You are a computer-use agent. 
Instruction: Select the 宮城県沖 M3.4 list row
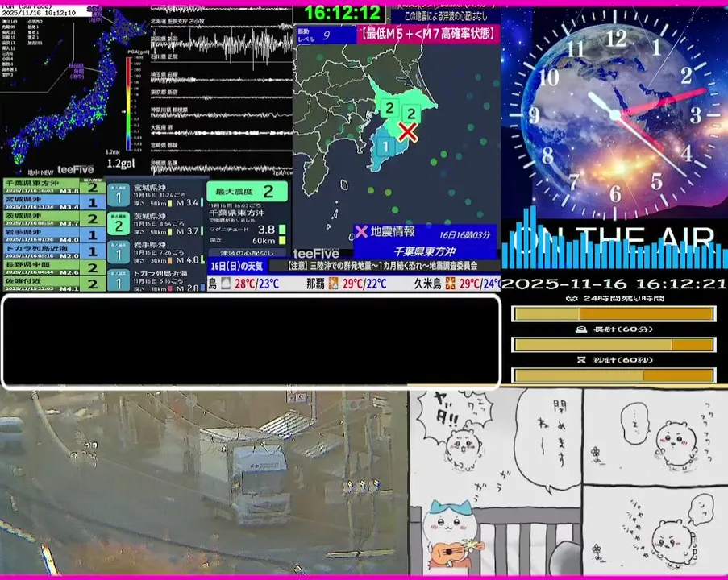point(54,202)
